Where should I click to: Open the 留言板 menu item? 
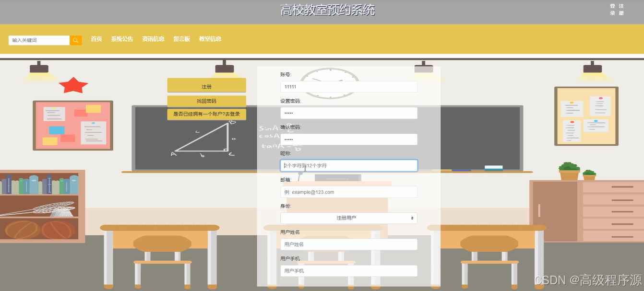(182, 39)
